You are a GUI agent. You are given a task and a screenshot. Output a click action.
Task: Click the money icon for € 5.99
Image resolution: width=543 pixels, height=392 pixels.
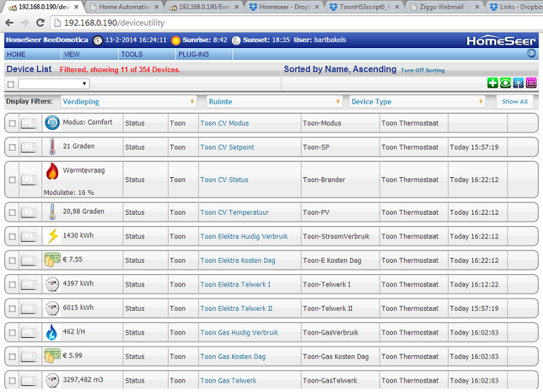coord(52,356)
